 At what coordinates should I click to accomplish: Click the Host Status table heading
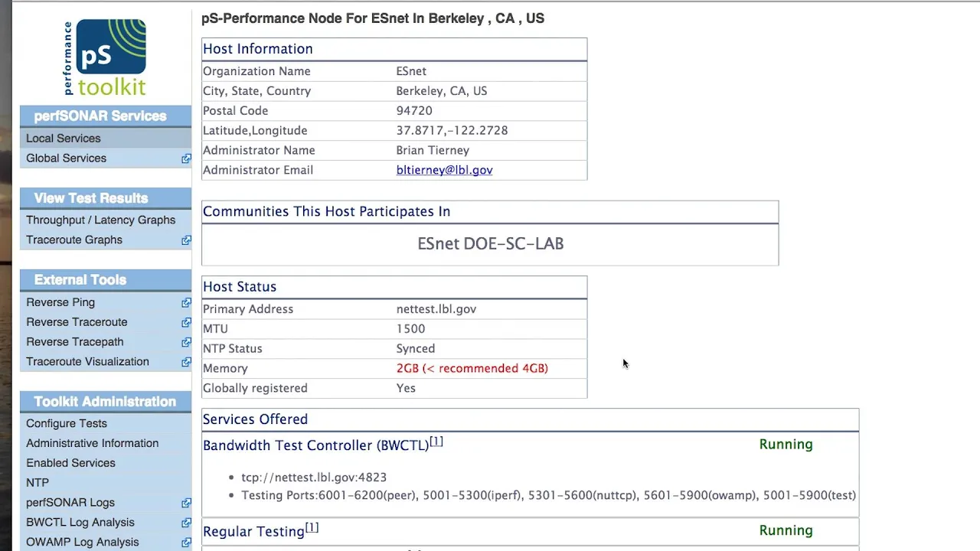240,287
